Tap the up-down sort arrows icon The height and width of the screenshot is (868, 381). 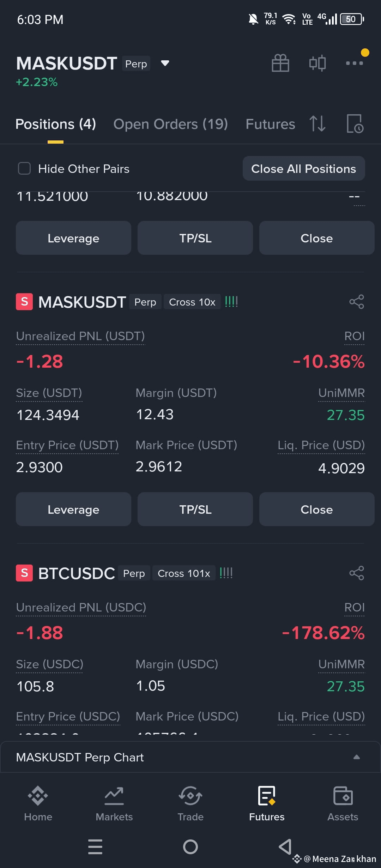pyautogui.click(x=317, y=124)
